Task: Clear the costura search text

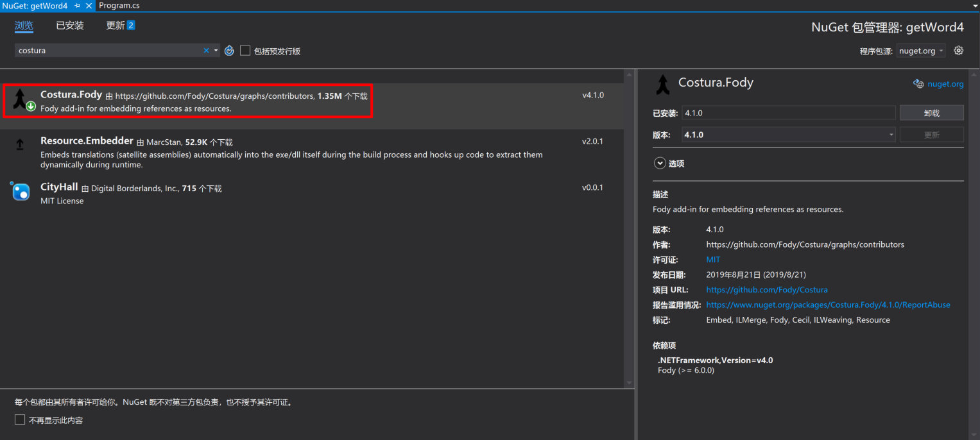Action: coord(206,51)
